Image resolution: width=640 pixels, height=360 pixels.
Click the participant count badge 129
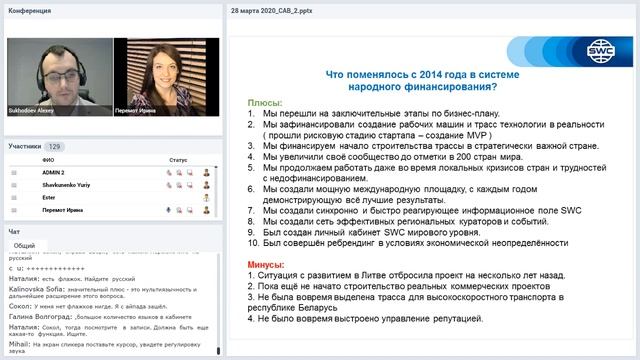coord(54,147)
